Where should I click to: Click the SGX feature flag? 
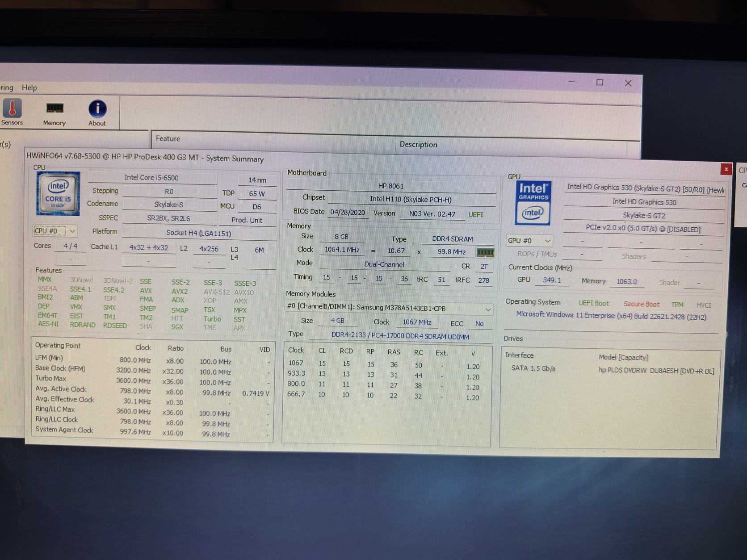pyautogui.click(x=177, y=327)
